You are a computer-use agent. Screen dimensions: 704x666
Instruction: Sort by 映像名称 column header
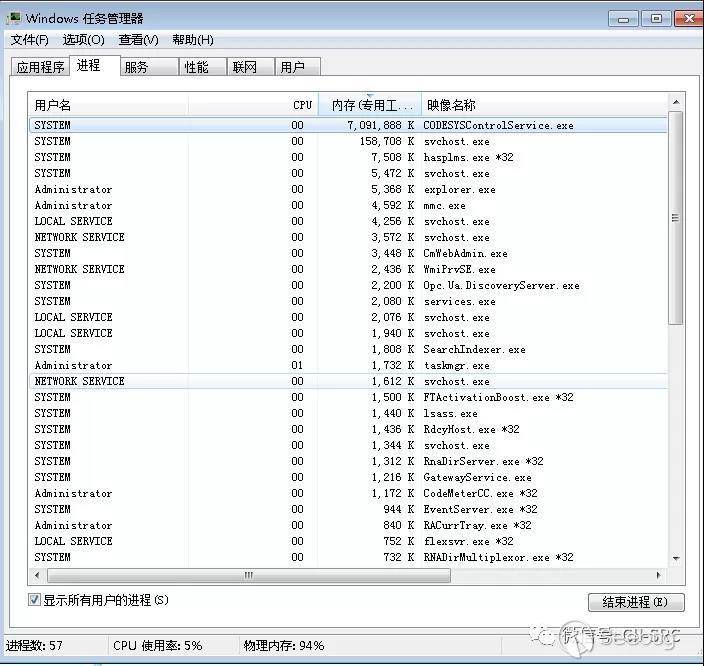point(544,105)
